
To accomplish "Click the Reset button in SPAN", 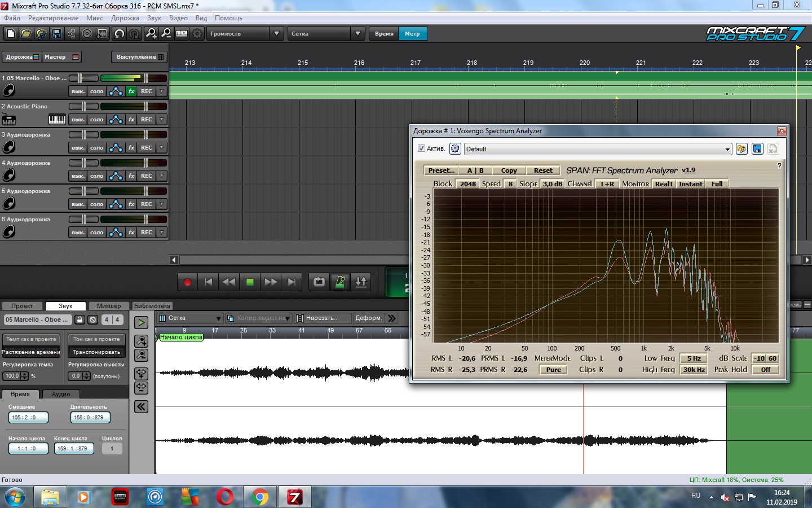I will tap(543, 170).
